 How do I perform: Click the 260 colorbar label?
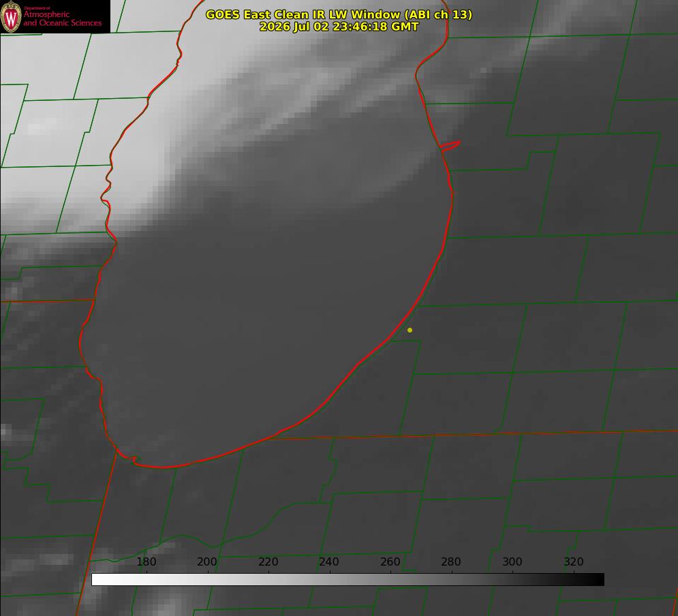click(x=390, y=561)
